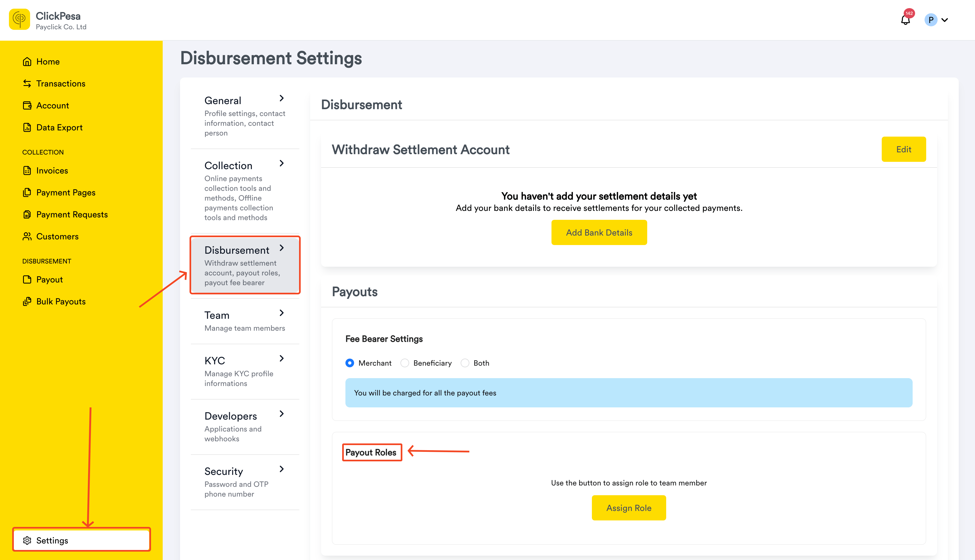Click the Payout file icon
The width and height of the screenshot is (975, 560).
coord(27,279)
